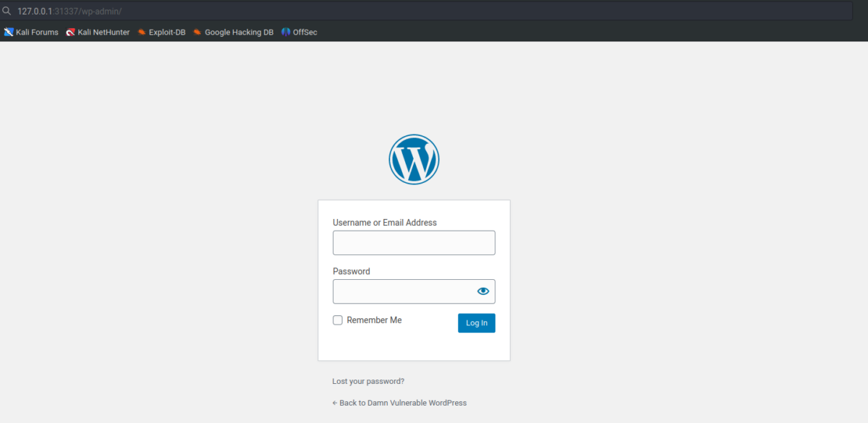Uncheck Remember Me before logging in
The width and height of the screenshot is (868, 423).
pyautogui.click(x=337, y=320)
